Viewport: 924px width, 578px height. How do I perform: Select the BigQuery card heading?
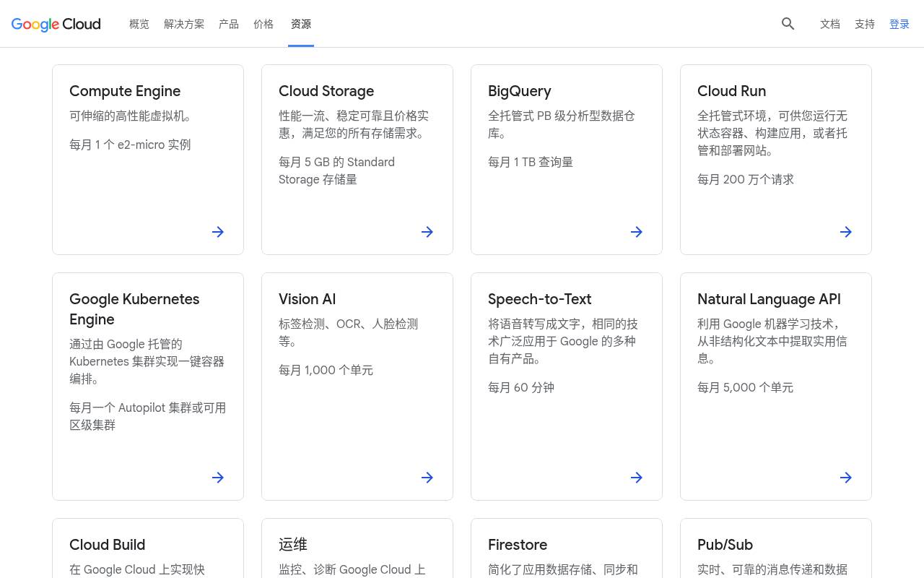tap(520, 91)
